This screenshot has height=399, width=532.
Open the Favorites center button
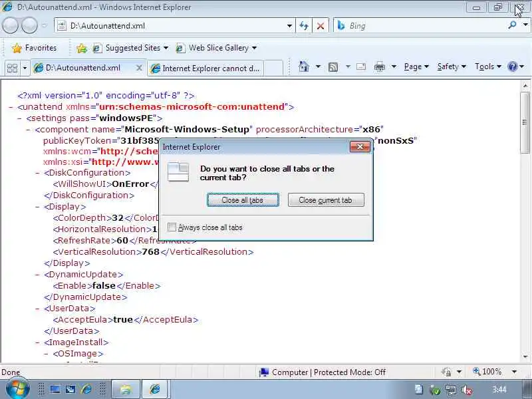[34, 48]
